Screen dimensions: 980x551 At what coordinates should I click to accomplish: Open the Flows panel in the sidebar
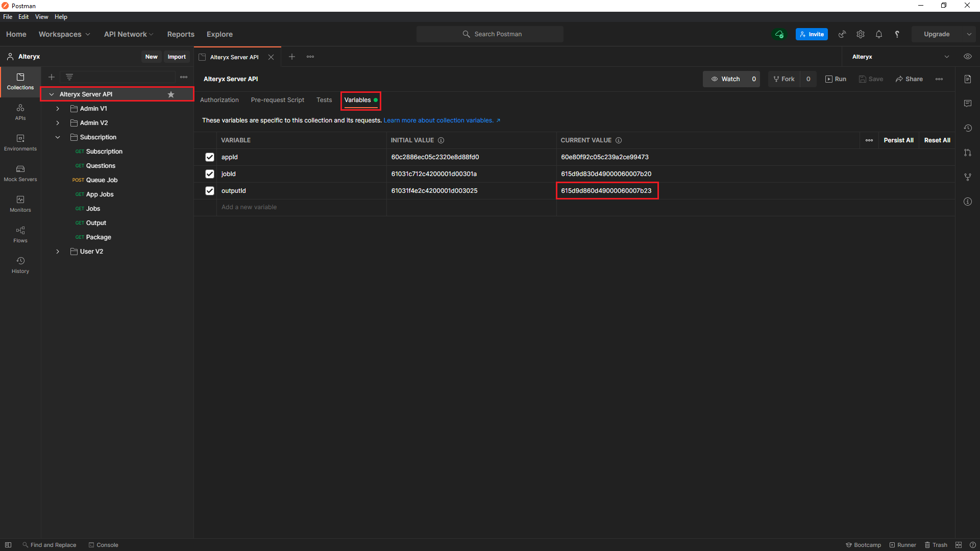(x=20, y=235)
